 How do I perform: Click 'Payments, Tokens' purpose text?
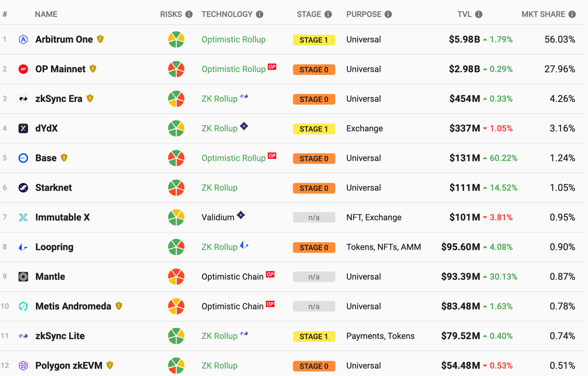(x=380, y=336)
